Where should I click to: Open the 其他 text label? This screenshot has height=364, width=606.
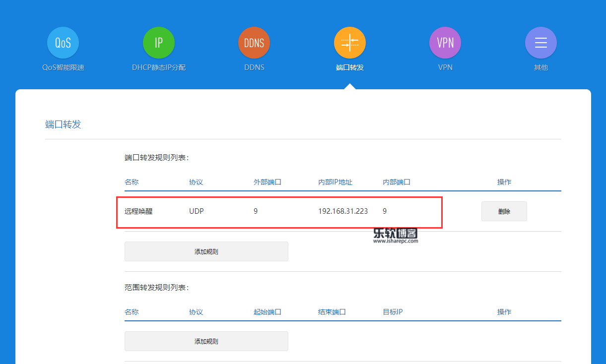[x=540, y=67]
